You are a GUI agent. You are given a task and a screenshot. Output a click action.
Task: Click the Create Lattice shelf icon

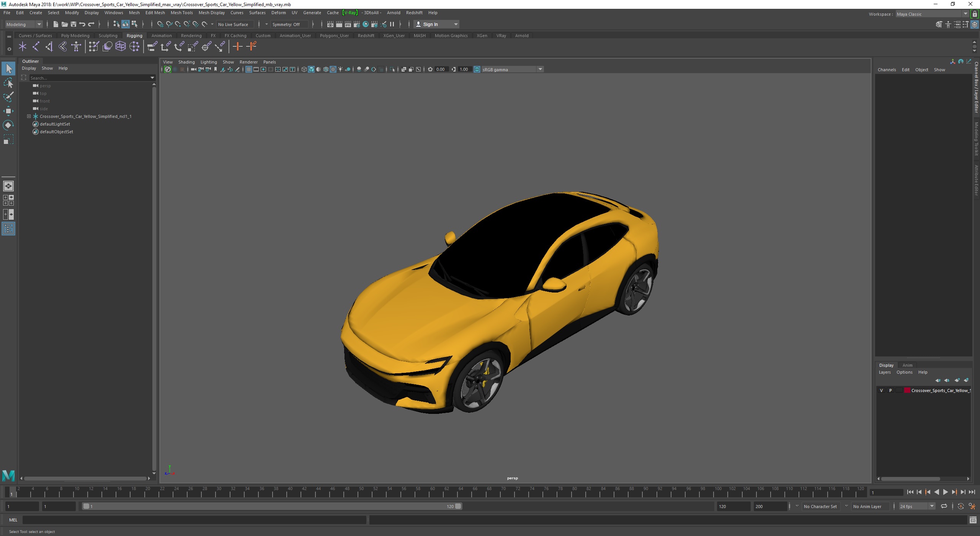121,47
